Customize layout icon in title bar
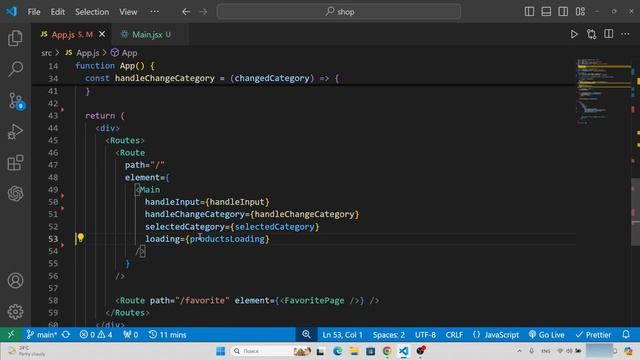This screenshot has width=640, height=360. (580, 11)
